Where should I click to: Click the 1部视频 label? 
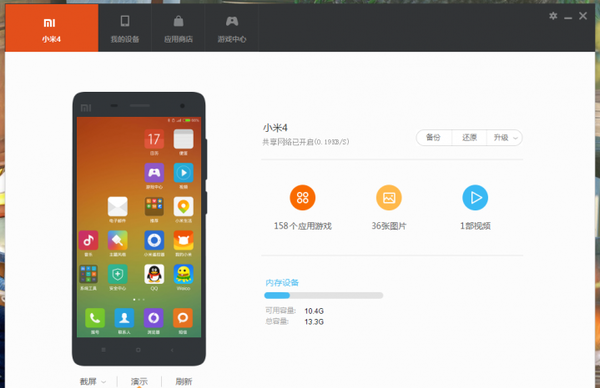475,226
